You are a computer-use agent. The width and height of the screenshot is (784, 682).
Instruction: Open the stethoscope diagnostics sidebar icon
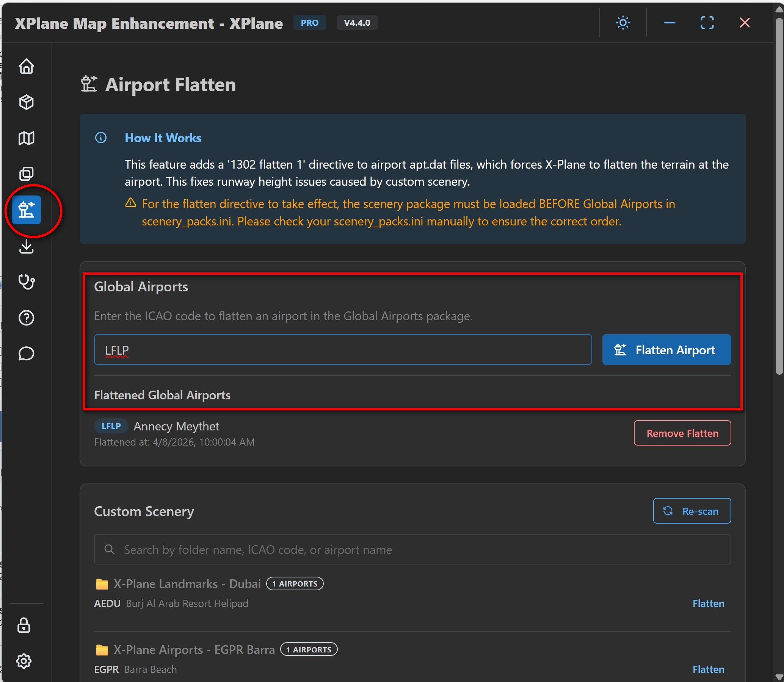26,282
